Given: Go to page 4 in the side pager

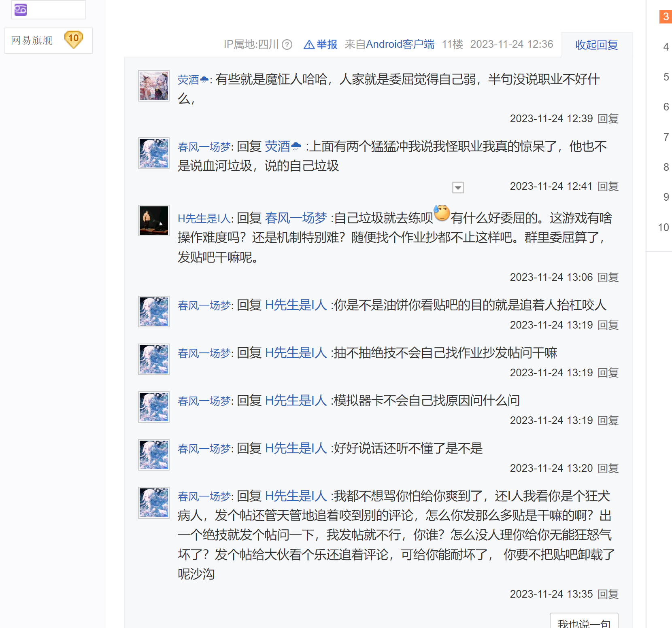Looking at the screenshot, I should click(666, 47).
